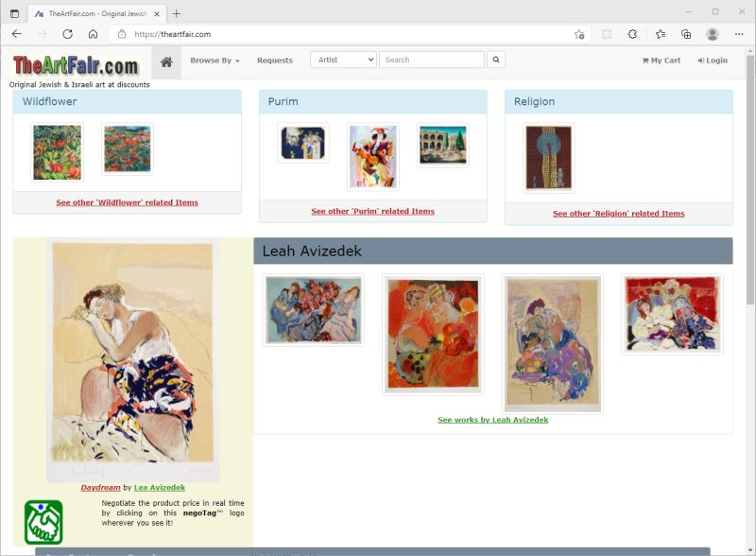Open the Lea Avizedek artist link
Screen dimensions: 756x556
159,488
